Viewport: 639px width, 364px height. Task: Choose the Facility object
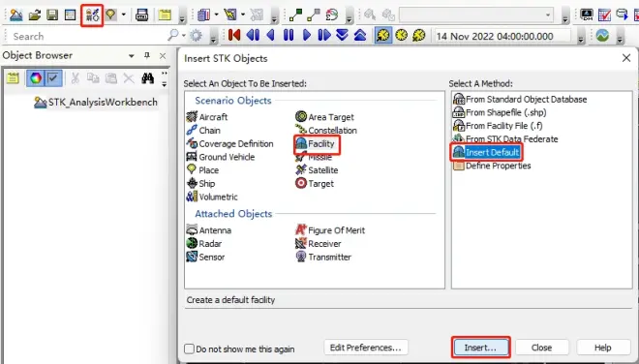[x=317, y=144]
